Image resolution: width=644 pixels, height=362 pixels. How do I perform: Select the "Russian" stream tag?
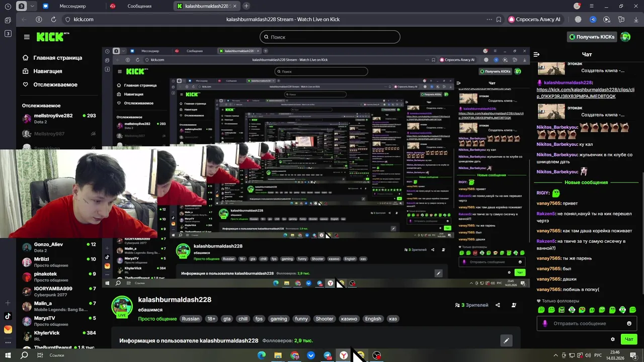click(x=191, y=319)
